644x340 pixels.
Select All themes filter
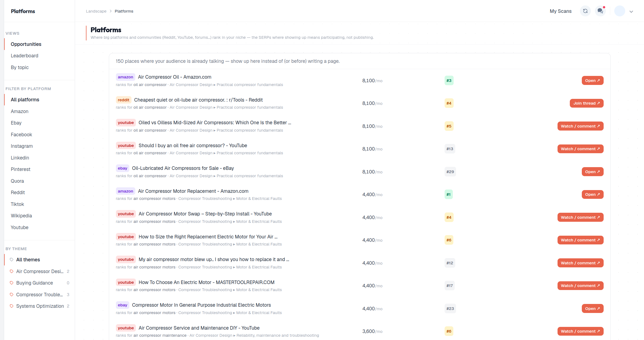40,260
